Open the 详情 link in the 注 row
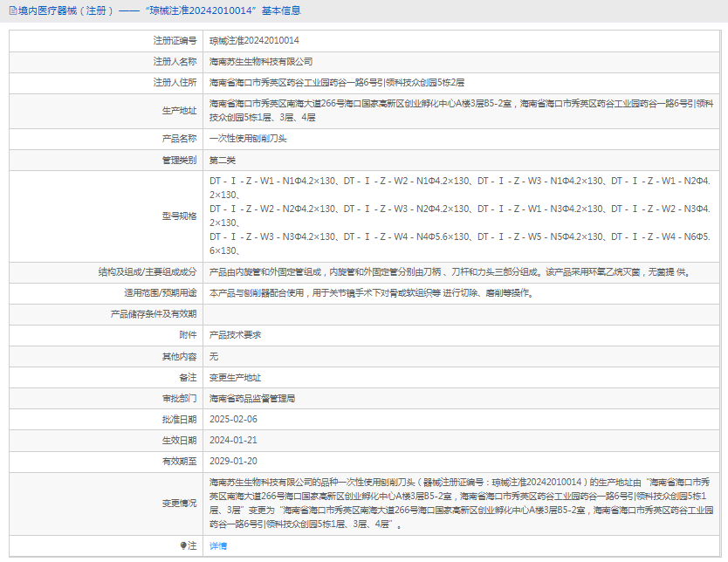Viewport: 728px width, 562px height. click(217, 545)
